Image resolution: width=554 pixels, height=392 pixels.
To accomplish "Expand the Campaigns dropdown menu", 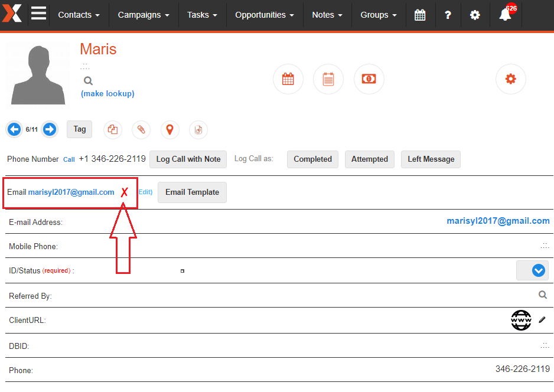I will pyautogui.click(x=144, y=15).
